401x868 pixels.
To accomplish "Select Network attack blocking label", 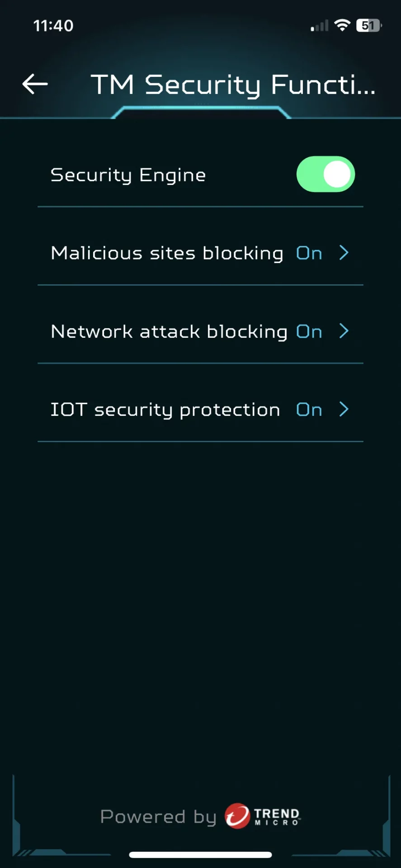I will [169, 332].
